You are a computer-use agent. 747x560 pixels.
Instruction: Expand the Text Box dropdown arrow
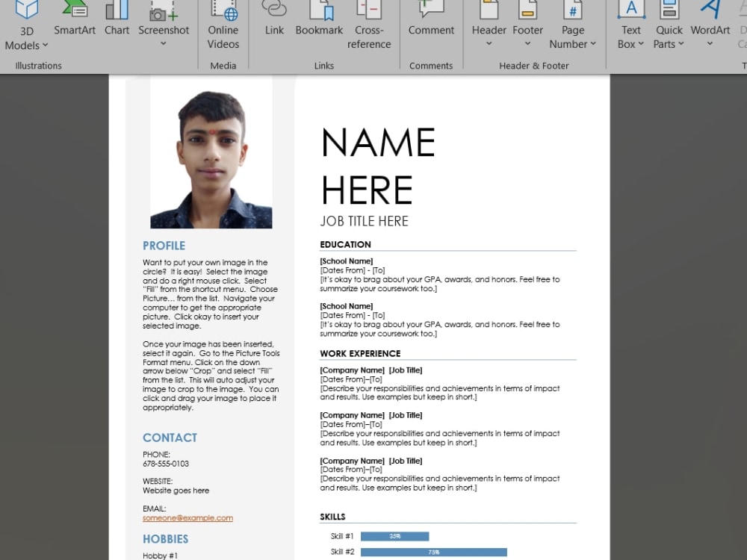pyautogui.click(x=641, y=44)
